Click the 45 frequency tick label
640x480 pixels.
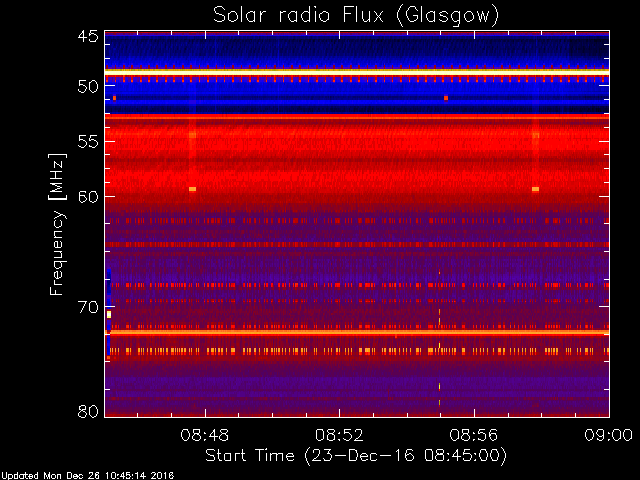[88, 37]
